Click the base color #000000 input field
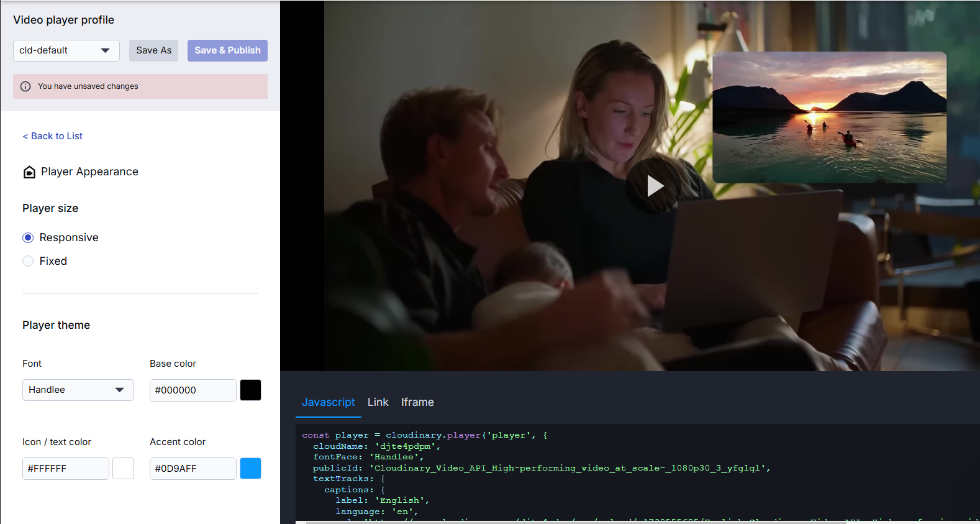Viewport: 980px width, 524px height. click(193, 390)
